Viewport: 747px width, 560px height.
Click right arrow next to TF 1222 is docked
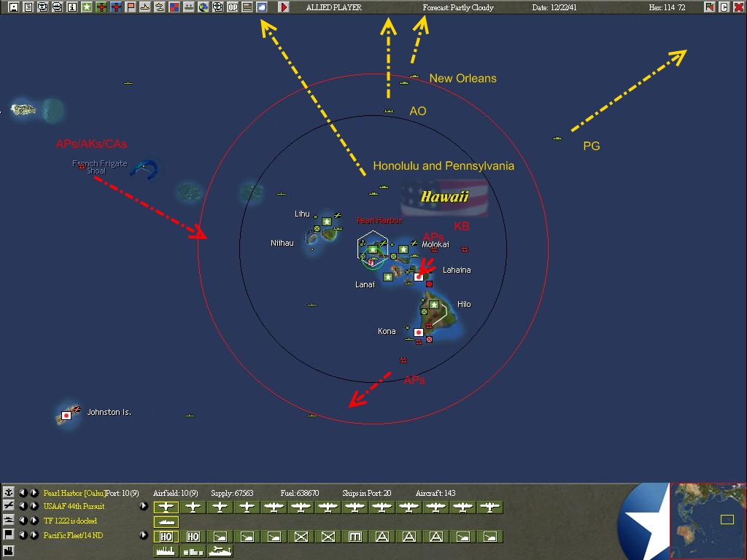click(x=34, y=520)
